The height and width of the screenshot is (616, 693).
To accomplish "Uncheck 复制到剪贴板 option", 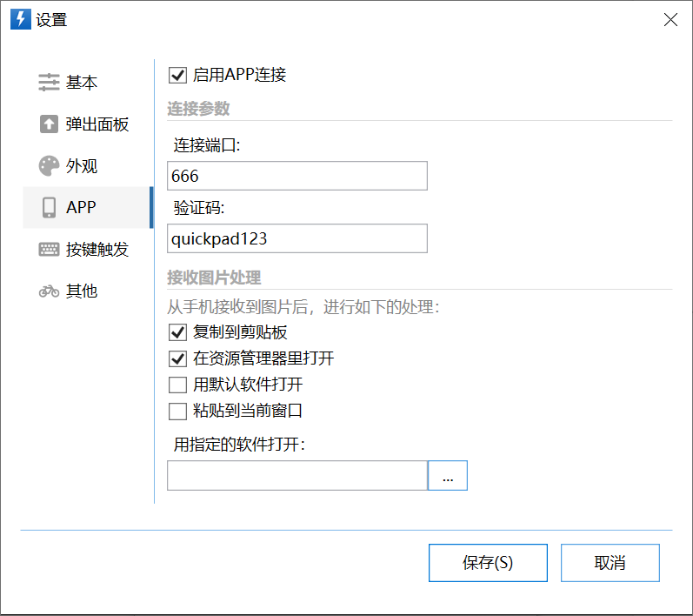I will pyautogui.click(x=177, y=332).
